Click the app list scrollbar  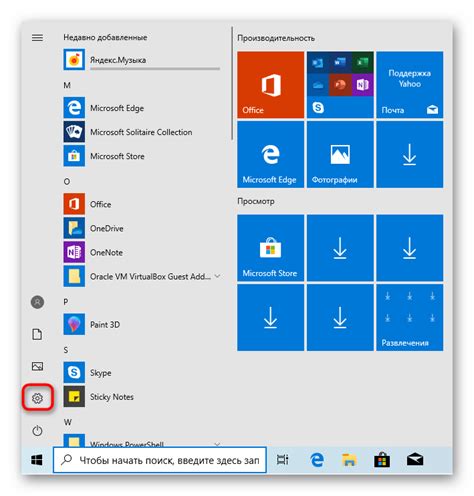pyautogui.click(x=232, y=83)
